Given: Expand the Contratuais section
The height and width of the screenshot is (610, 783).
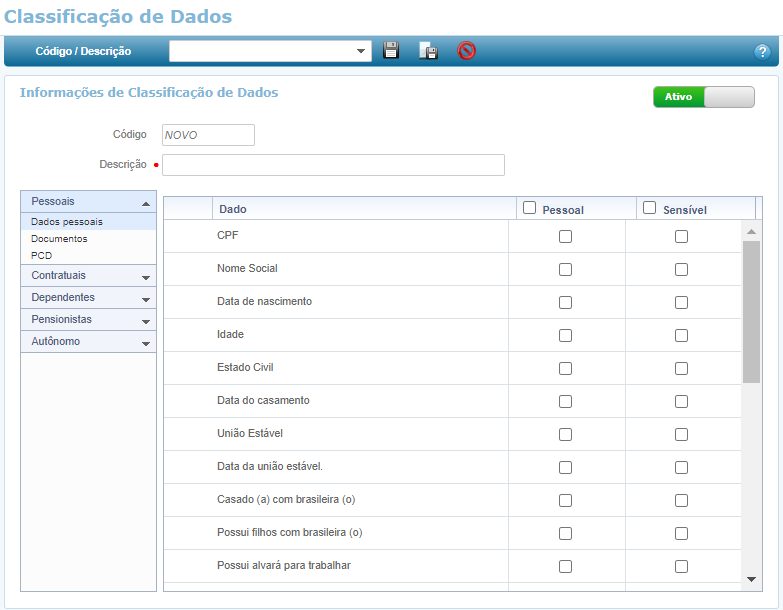Looking at the screenshot, I should click(x=88, y=276).
